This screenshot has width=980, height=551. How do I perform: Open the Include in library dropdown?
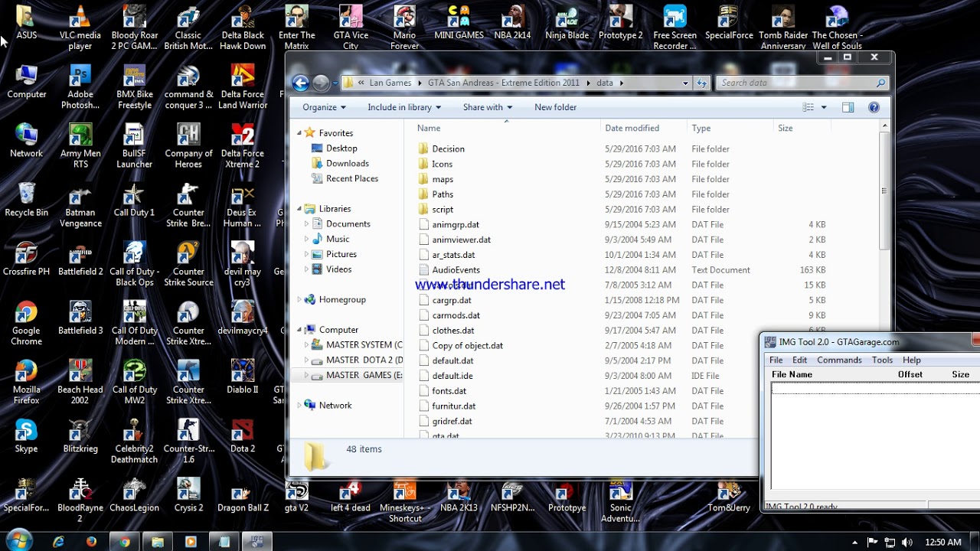404,107
